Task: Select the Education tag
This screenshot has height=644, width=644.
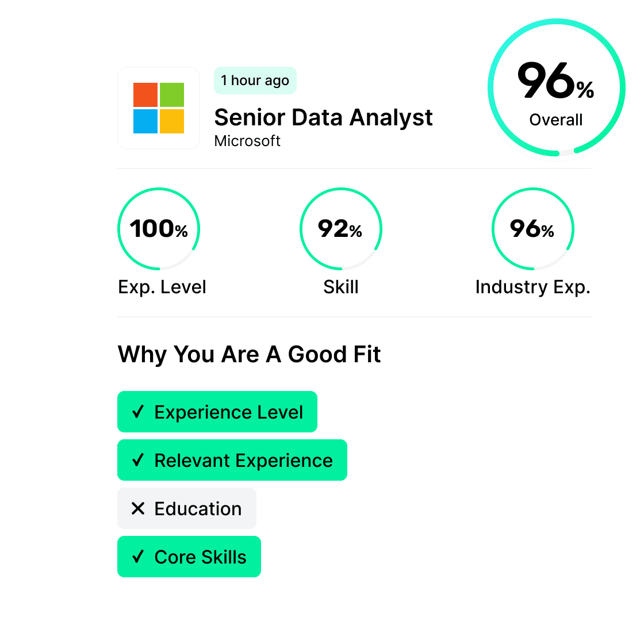Action: [x=187, y=508]
